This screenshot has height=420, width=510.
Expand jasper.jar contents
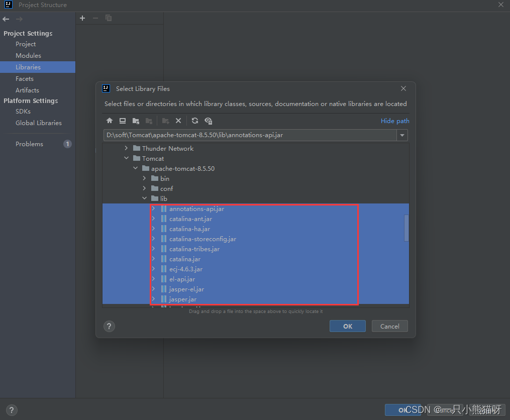point(154,298)
